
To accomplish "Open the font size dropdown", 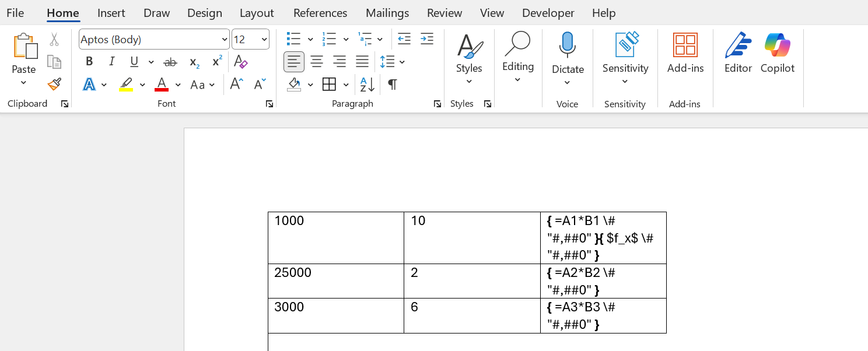I will (x=264, y=40).
